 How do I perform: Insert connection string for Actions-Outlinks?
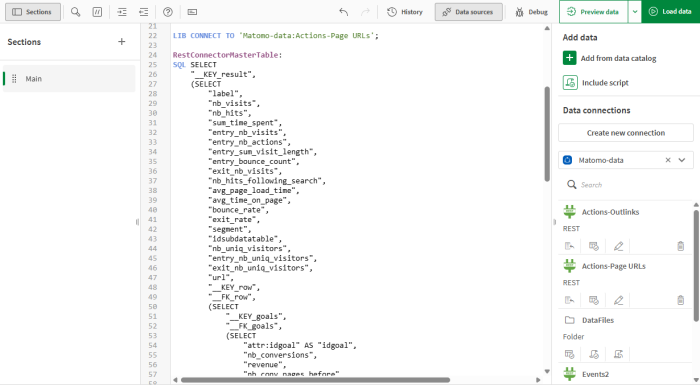coord(570,246)
